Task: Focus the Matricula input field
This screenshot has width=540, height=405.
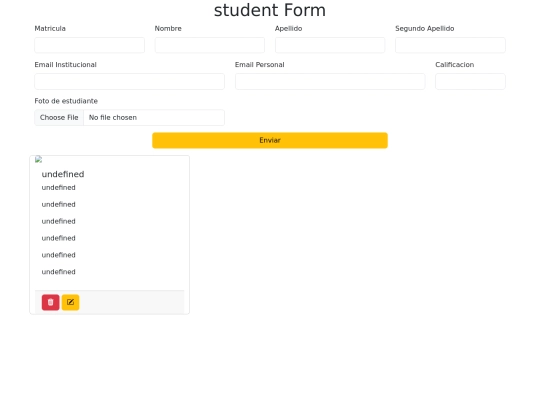Action: [90, 45]
